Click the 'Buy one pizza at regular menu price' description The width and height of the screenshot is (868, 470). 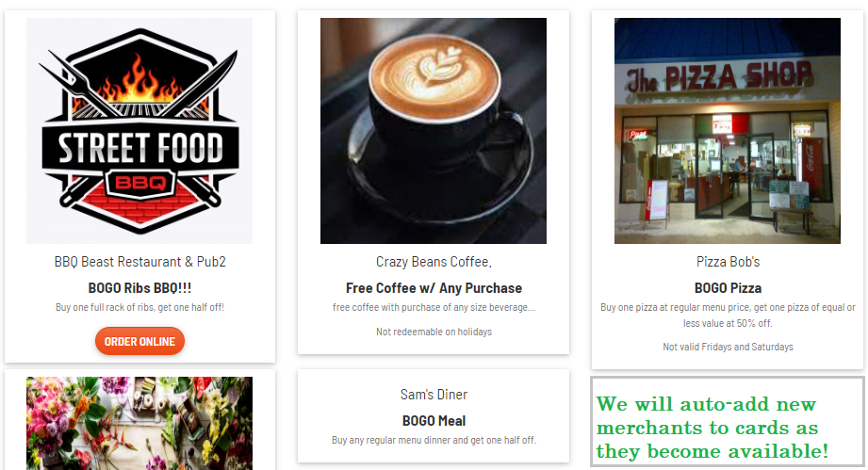click(728, 316)
